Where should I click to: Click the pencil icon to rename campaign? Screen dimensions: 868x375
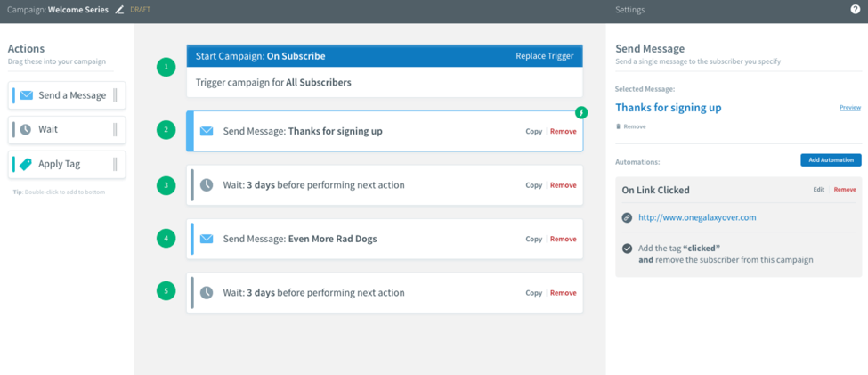click(120, 10)
